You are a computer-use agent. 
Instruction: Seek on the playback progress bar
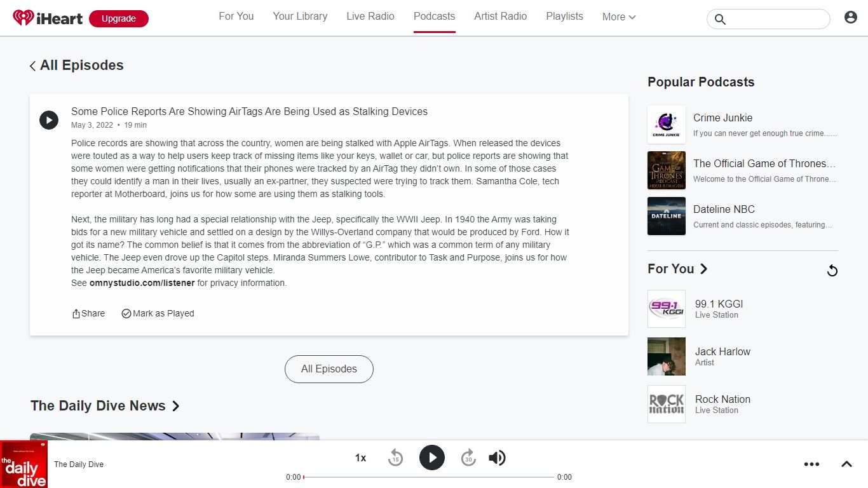pos(429,477)
